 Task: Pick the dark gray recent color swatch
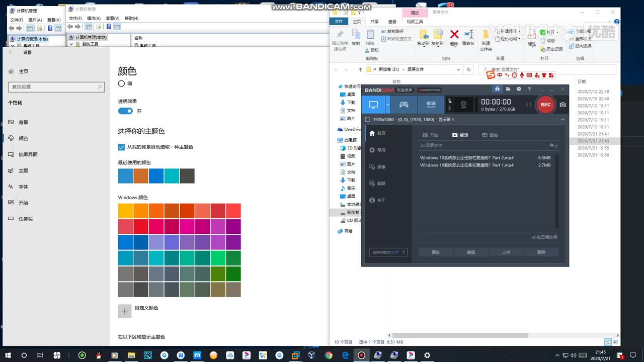tap(187, 176)
